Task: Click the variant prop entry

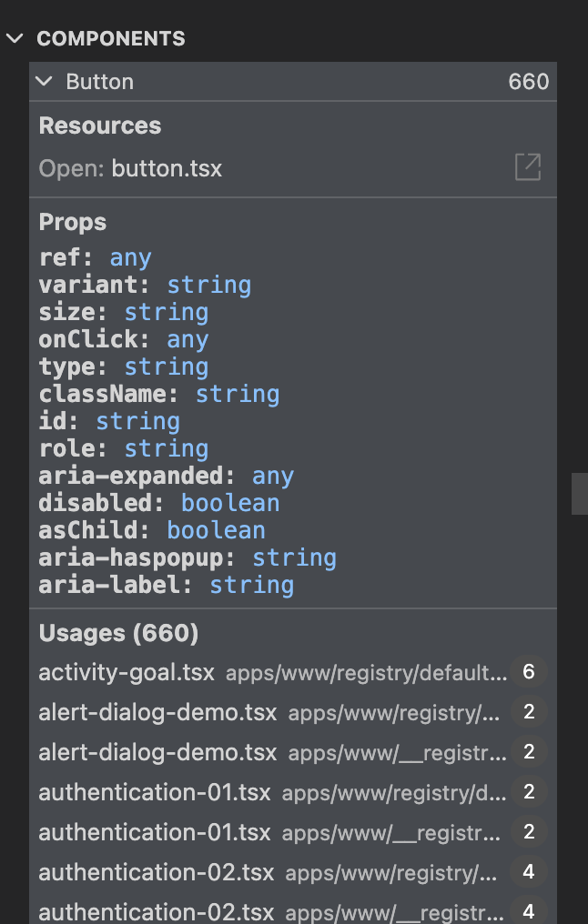Action: (x=145, y=286)
